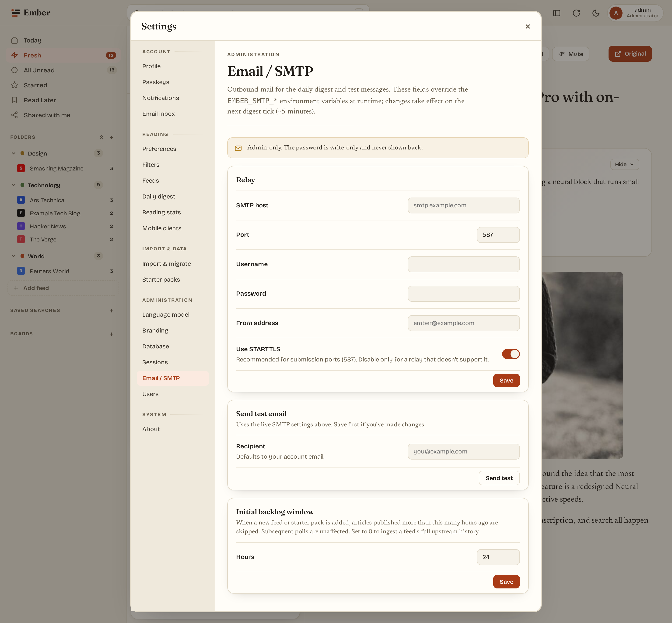Open Notifications settings

click(x=172, y=98)
